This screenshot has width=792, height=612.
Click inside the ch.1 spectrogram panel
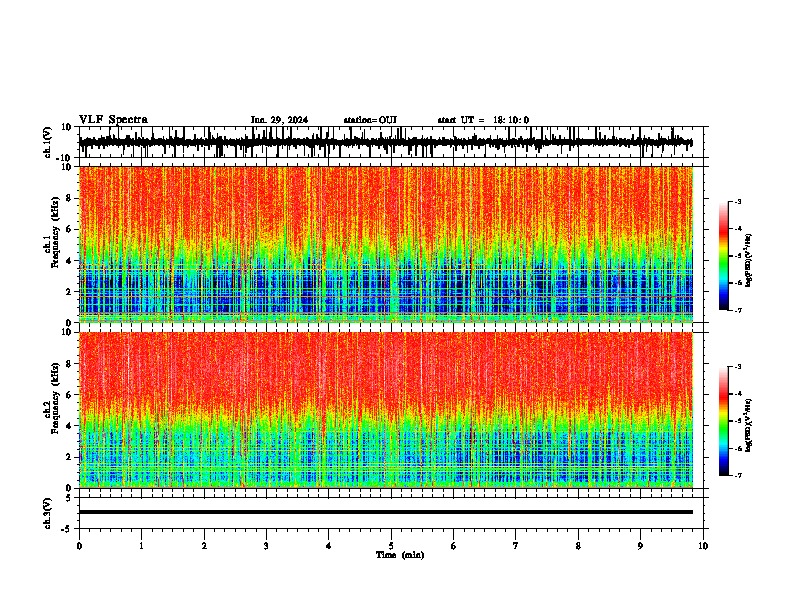tap(386, 244)
